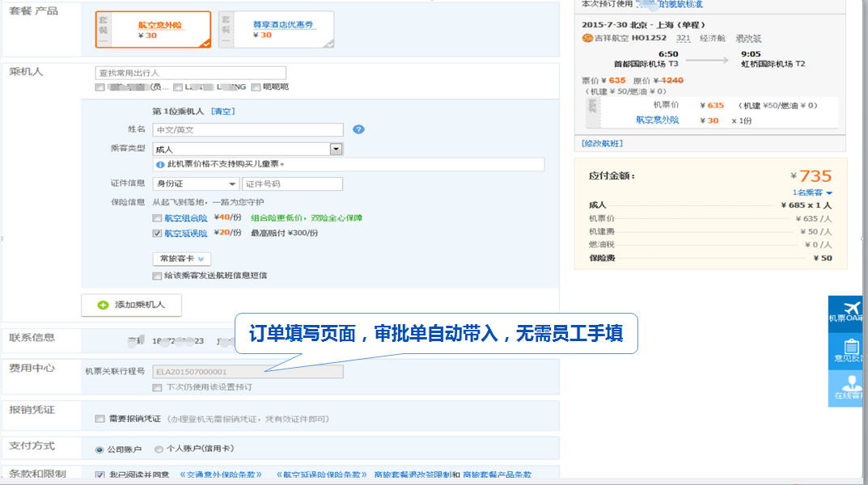Open the 乘客类型 成人 dropdown
868x485 pixels.
pyautogui.click(x=336, y=149)
